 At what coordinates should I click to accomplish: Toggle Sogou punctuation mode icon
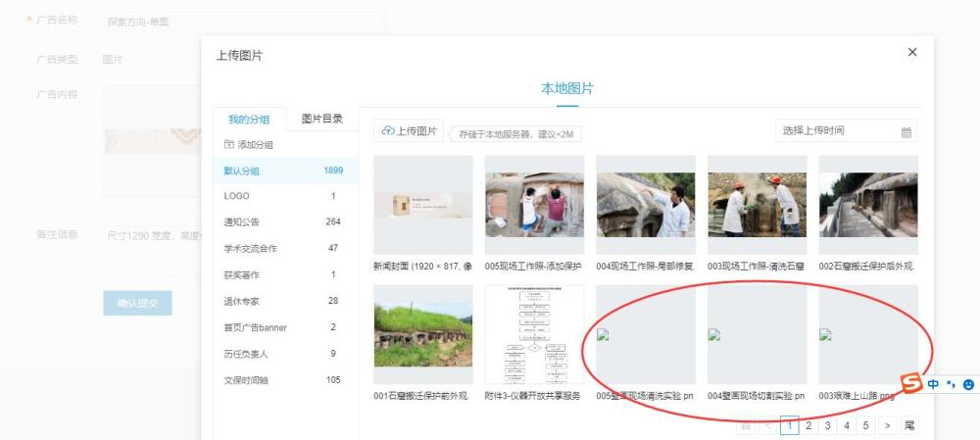click(x=951, y=384)
